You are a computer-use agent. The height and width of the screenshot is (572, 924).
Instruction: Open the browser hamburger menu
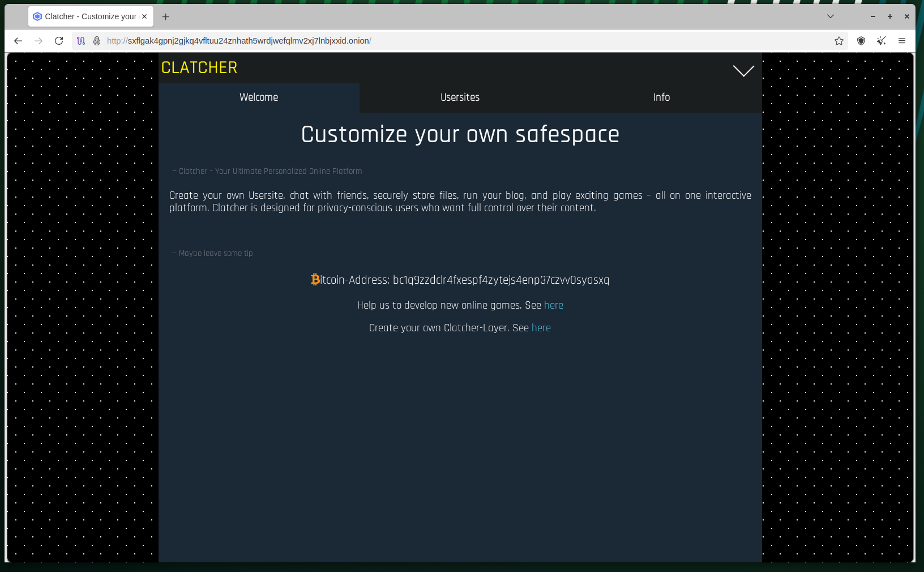pyautogui.click(x=902, y=41)
